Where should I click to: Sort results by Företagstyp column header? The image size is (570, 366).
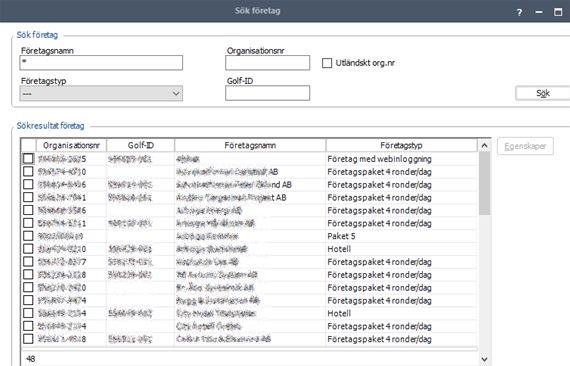pos(401,145)
